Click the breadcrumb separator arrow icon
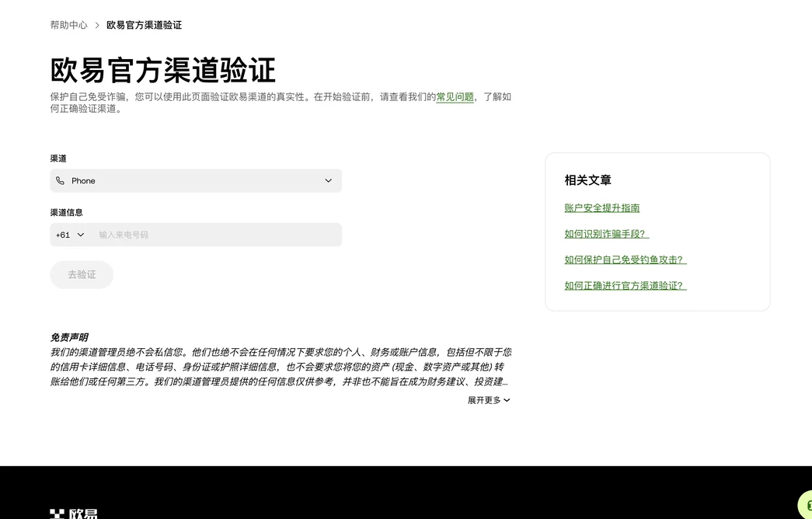812x519 pixels. pyautogui.click(x=97, y=25)
